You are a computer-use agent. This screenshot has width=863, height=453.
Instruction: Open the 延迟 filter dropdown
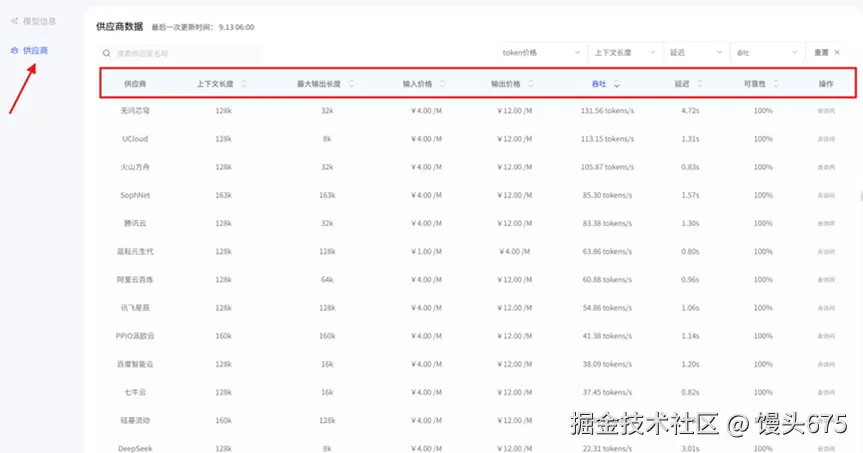(696, 53)
